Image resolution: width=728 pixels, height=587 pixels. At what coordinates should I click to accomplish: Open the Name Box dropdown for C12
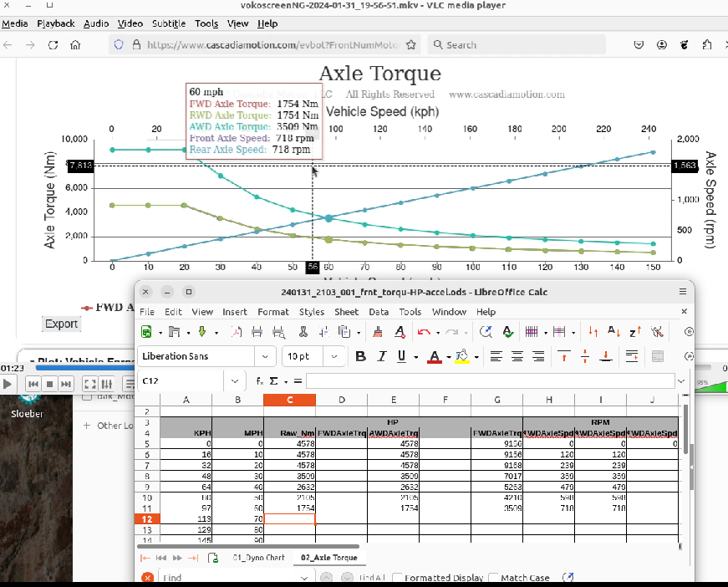coord(234,381)
